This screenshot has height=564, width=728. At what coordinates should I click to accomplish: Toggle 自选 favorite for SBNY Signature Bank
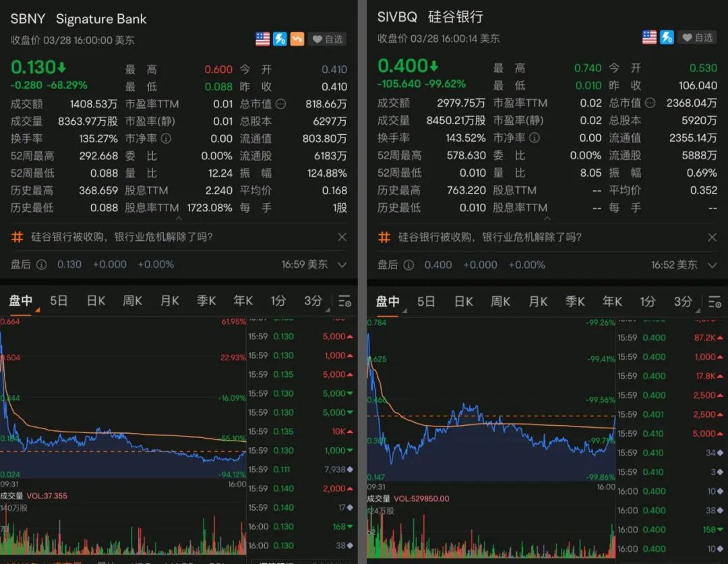click(328, 39)
